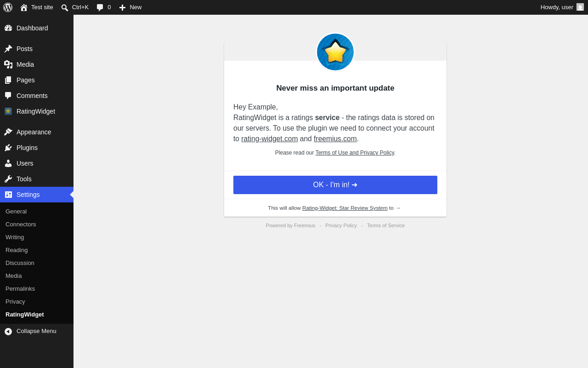The width and height of the screenshot is (588, 368).
Task: Open the comments bubble icon in toolbar
Action: pyautogui.click(x=100, y=7)
